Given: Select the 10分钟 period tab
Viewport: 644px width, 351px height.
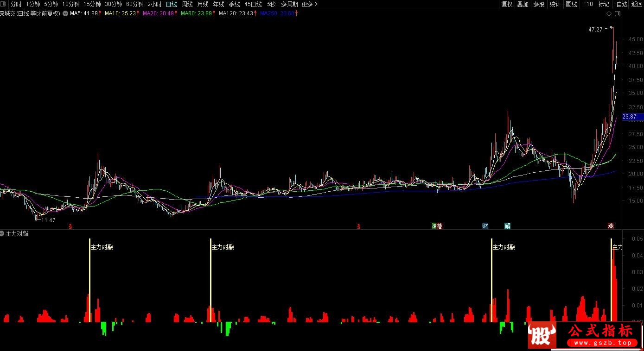Looking at the screenshot, I should [70, 4].
